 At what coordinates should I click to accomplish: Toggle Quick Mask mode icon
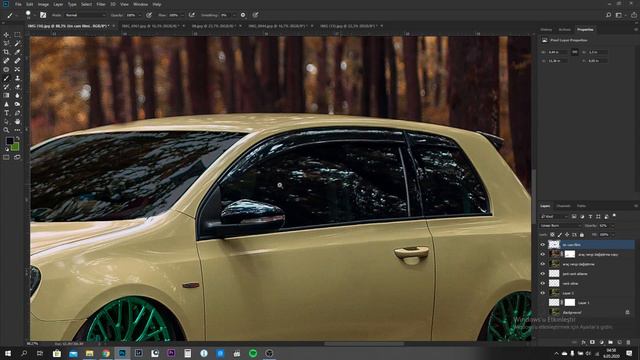pos(6,157)
